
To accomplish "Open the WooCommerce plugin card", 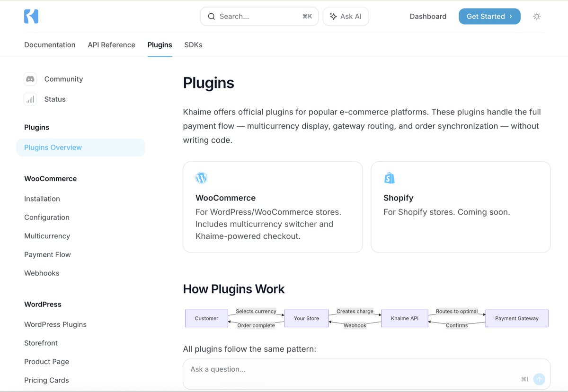I will (x=273, y=207).
